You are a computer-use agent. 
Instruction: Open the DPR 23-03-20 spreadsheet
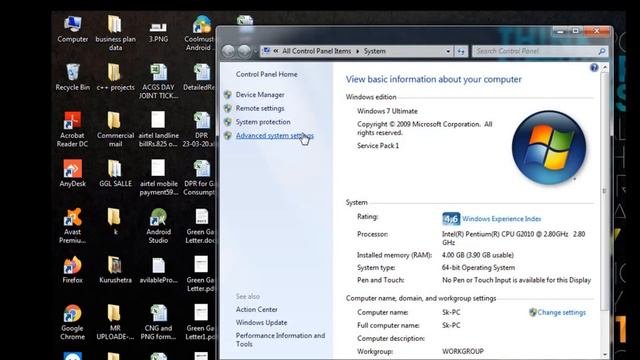200,129
